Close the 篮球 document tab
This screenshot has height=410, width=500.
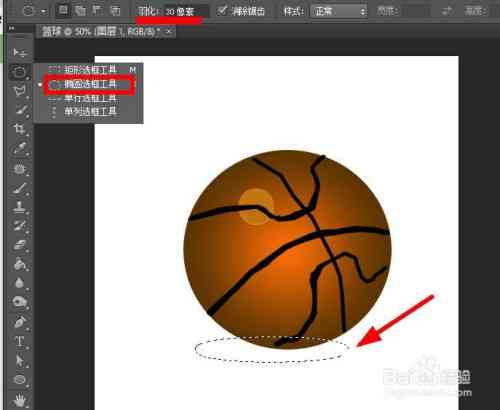169,32
